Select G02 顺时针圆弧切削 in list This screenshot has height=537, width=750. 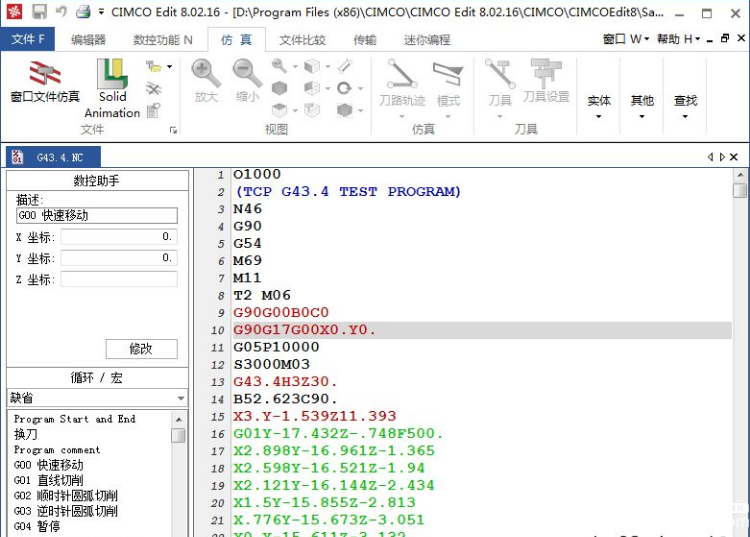coord(66,495)
